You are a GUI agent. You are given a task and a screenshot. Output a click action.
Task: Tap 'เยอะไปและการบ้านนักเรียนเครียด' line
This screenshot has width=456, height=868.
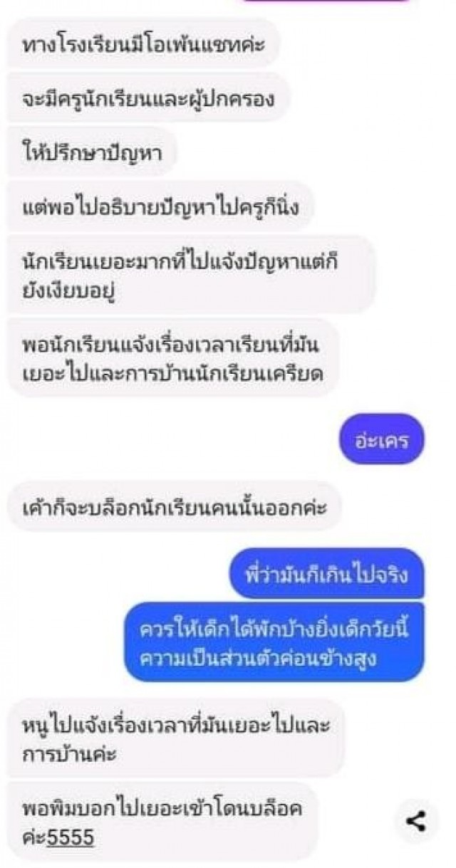174,375
